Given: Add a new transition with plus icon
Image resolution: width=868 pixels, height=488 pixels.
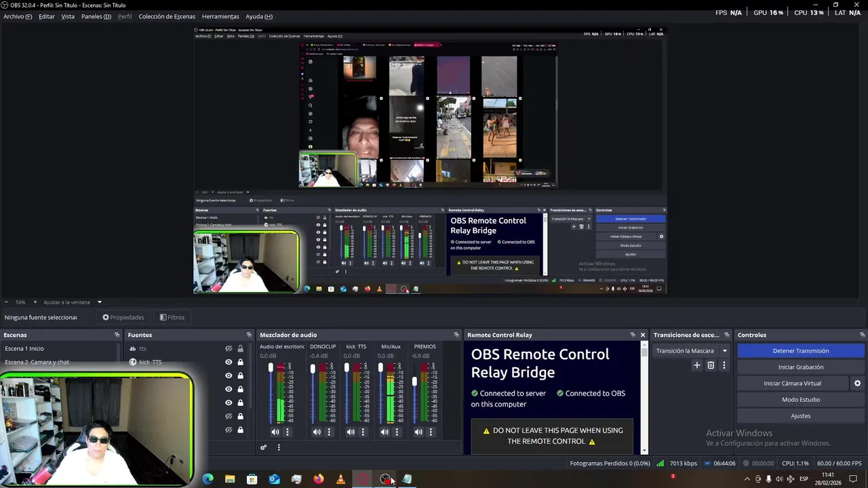Looking at the screenshot, I should (696, 365).
